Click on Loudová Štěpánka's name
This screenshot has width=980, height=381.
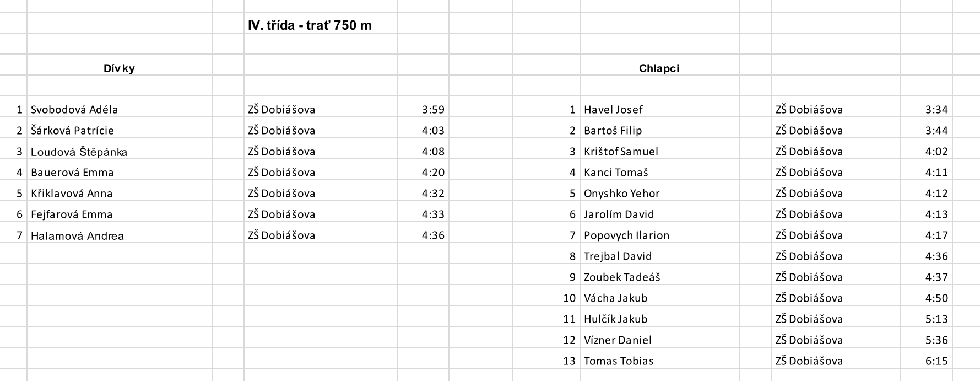click(79, 152)
